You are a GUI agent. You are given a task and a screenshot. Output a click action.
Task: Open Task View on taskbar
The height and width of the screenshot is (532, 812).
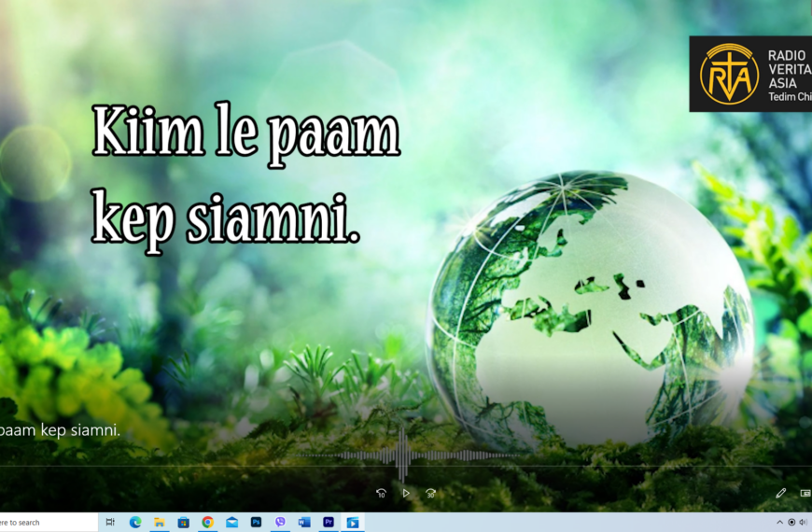click(110, 522)
